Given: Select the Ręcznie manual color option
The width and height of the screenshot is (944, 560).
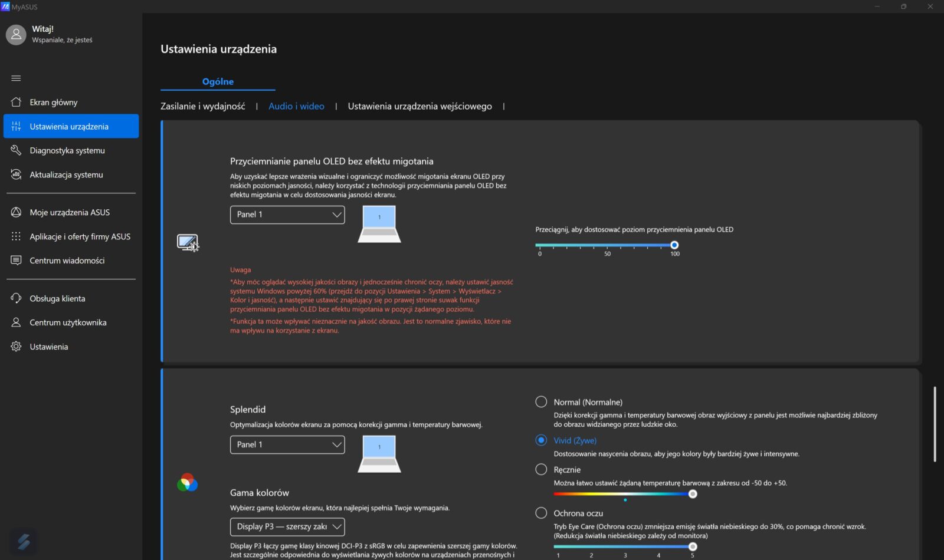Looking at the screenshot, I should (x=541, y=469).
